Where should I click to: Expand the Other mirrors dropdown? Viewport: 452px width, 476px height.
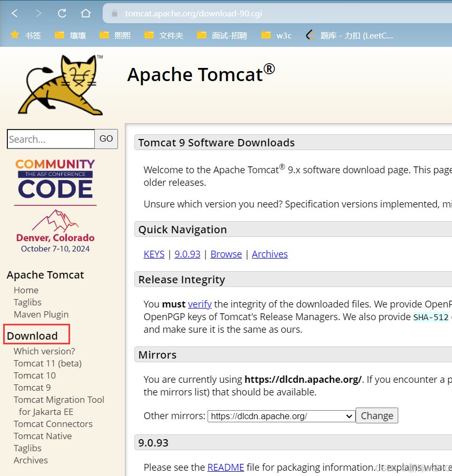coord(281,416)
